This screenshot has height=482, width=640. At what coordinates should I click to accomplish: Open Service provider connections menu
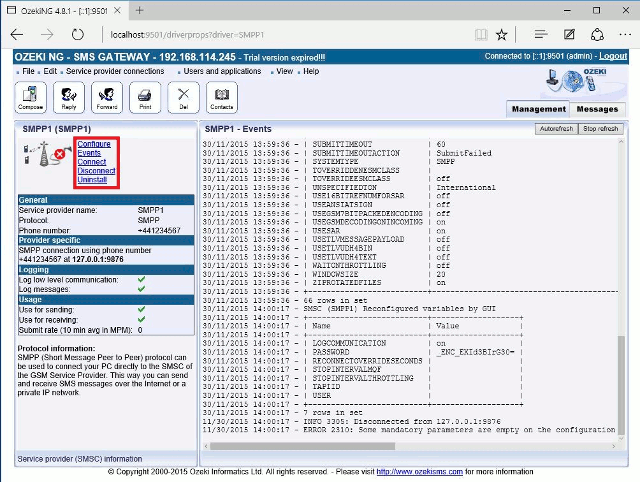(x=115, y=71)
